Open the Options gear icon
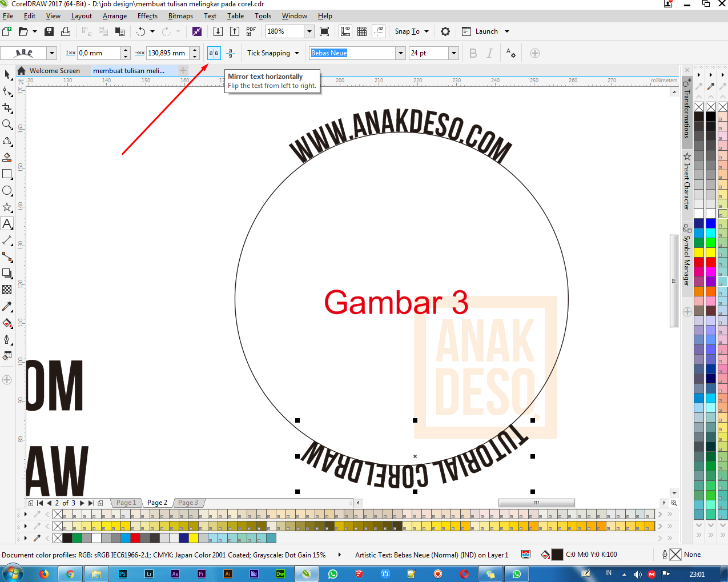The width and height of the screenshot is (728, 582). (x=445, y=31)
